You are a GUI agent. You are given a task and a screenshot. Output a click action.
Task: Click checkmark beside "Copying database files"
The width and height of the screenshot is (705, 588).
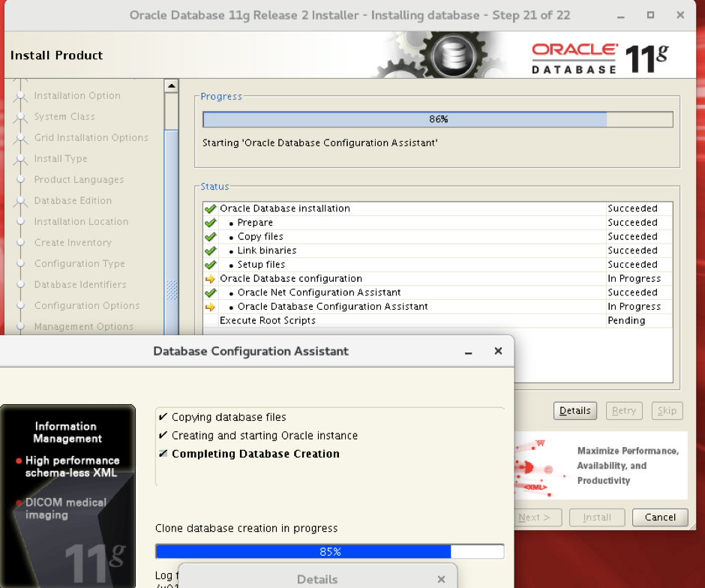[161, 417]
